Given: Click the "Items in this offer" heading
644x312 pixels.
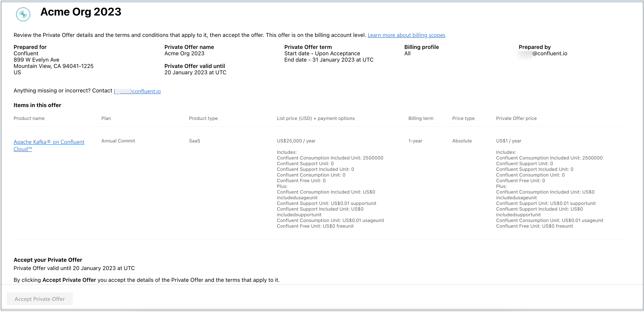Looking at the screenshot, I should tap(37, 105).
